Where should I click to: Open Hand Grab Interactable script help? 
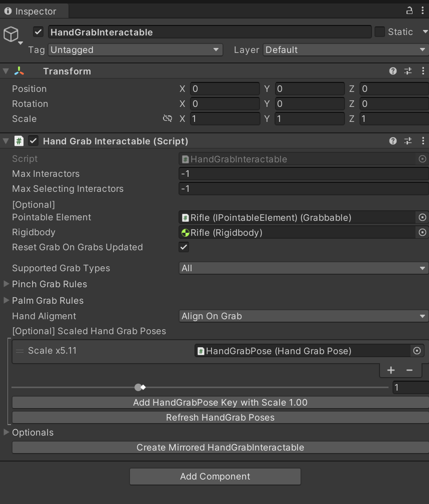(392, 141)
